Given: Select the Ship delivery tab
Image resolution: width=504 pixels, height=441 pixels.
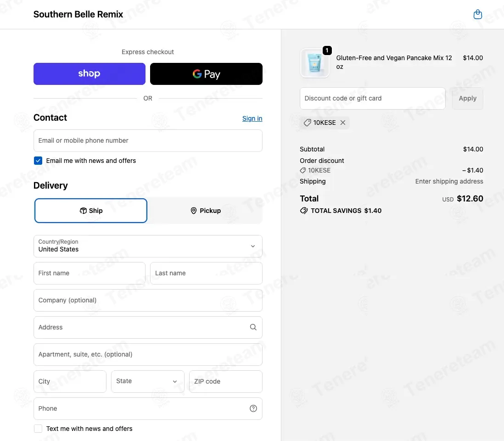Looking at the screenshot, I should click(91, 211).
